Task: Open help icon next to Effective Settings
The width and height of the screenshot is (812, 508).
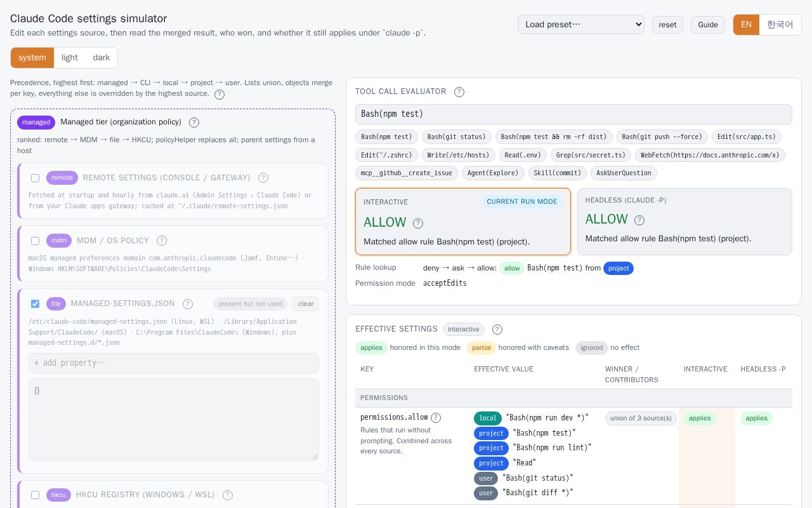Action: (497, 330)
